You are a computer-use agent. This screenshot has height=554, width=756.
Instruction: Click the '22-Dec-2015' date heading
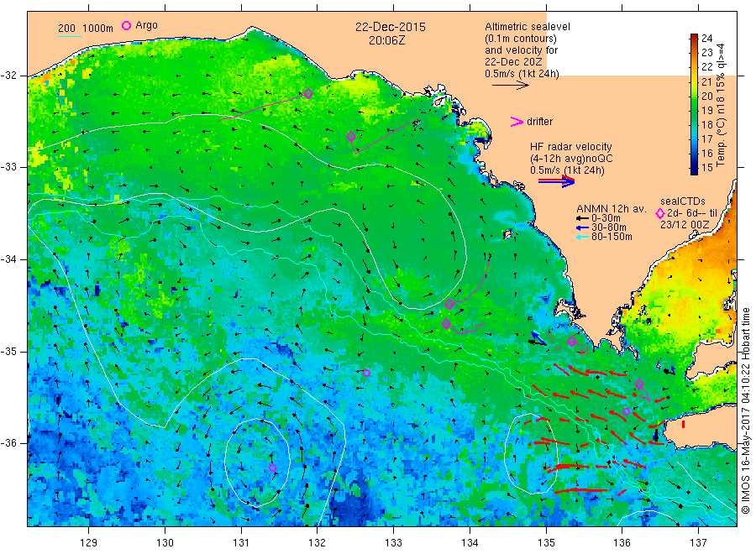click(x=391, y=28)
